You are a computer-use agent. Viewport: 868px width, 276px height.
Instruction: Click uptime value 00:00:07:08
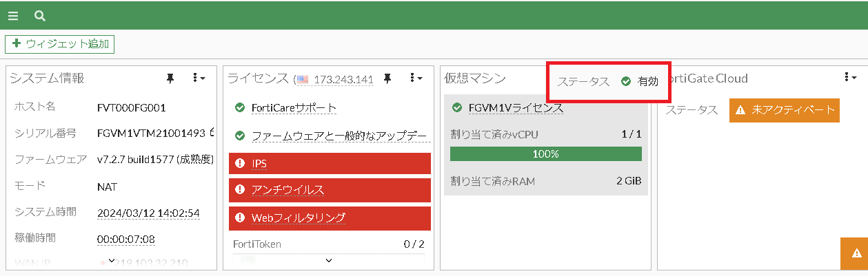coord(126,239)
